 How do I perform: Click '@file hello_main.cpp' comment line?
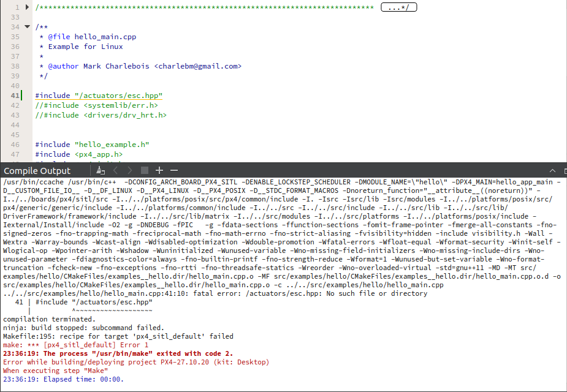click(92, 37)
